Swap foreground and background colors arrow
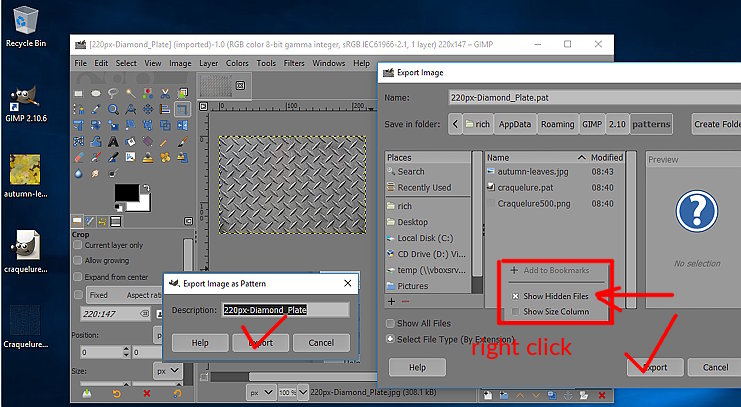Screen dimensions: 741x407 [146, 187]
